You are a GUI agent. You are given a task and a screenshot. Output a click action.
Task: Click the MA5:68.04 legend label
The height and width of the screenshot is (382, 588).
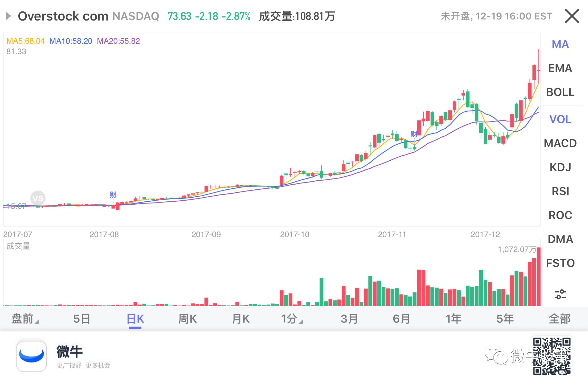26,41
